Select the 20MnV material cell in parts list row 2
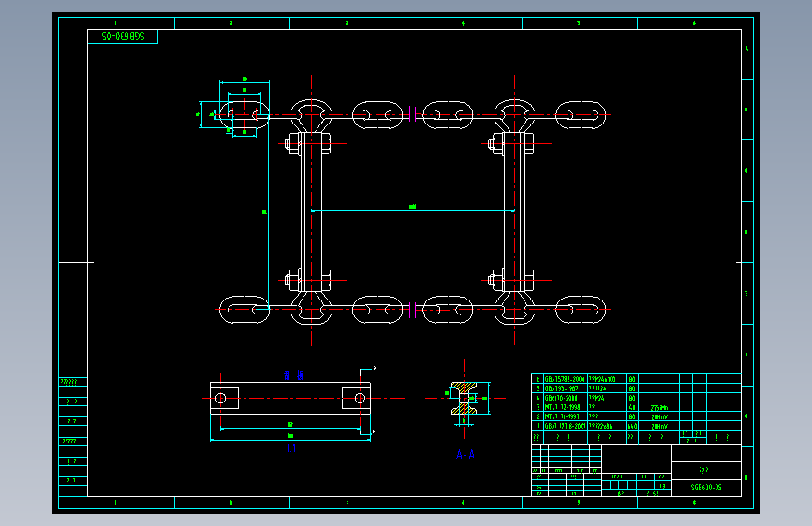The height and width of the screenshot is (526, 812). [x=659, y=417]
